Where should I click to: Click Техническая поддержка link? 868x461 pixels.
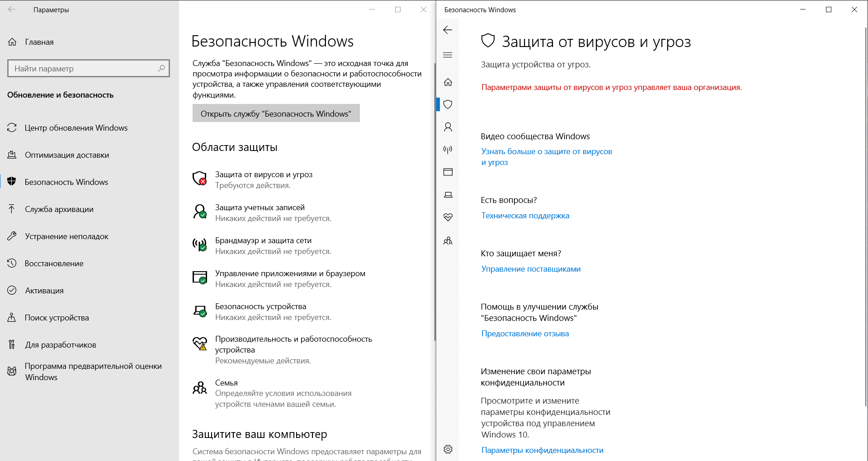pos(525,216)
